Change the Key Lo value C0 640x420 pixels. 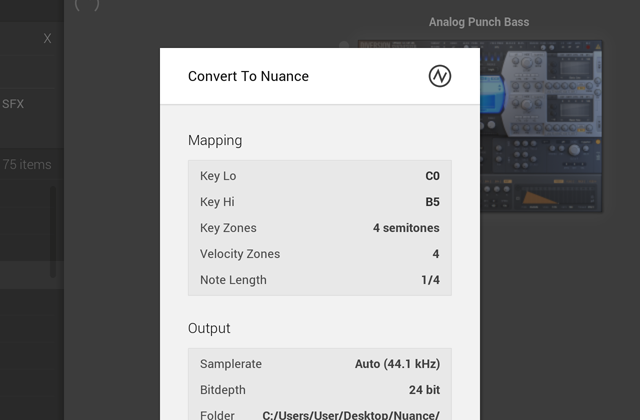click(432, 176)
